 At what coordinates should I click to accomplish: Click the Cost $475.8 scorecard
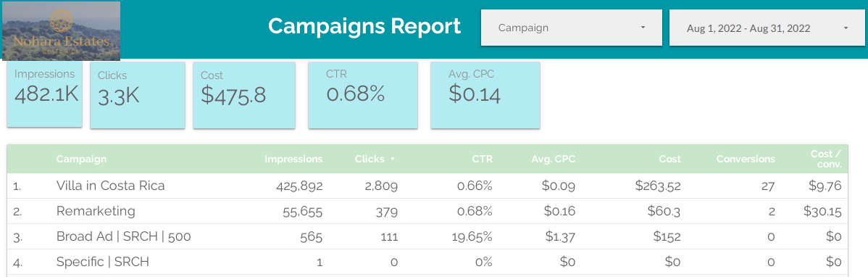244,95
